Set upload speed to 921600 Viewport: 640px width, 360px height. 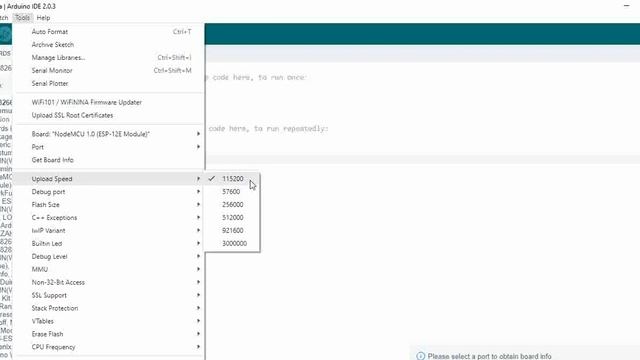point(232,231)
